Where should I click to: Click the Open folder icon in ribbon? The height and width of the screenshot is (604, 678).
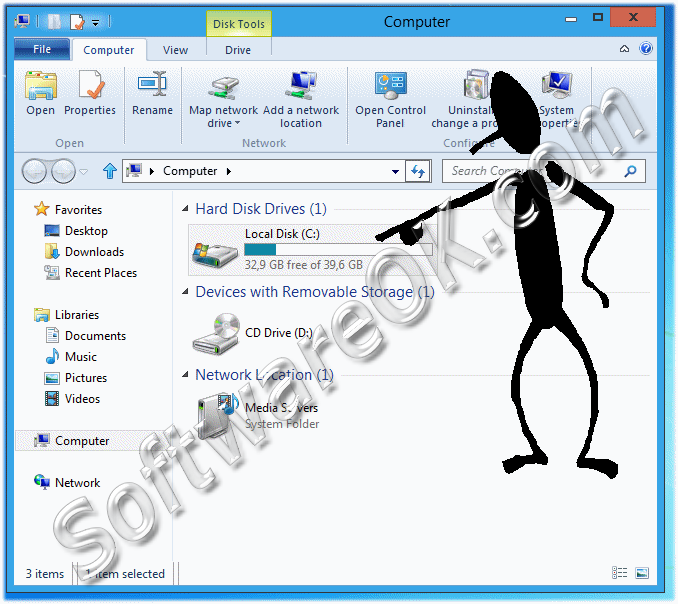[41, 86]
